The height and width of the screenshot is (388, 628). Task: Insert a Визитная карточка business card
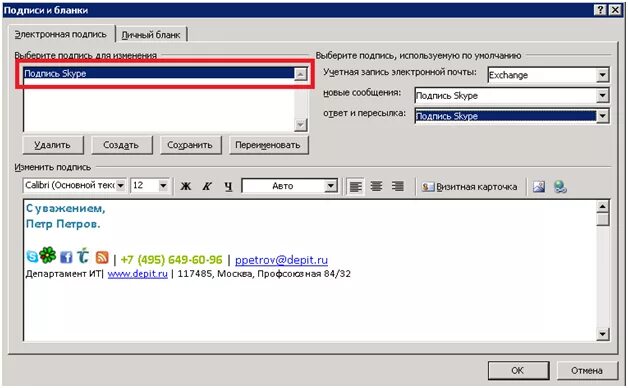tap(469, 187)
